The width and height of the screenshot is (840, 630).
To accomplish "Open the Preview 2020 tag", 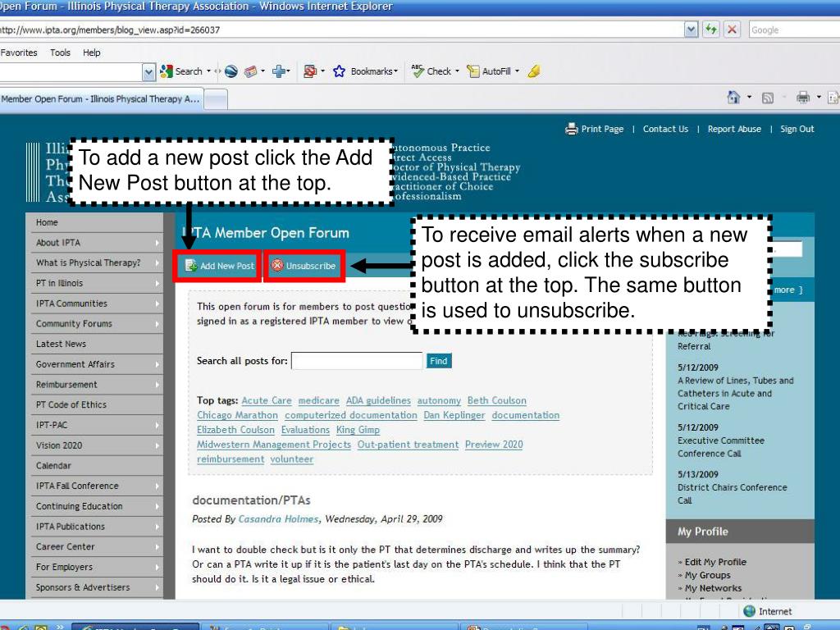I will 494,445.
